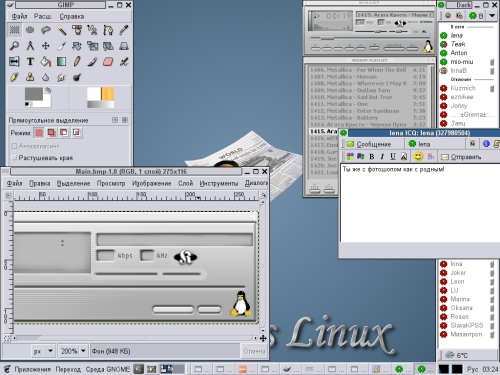This screenshot has width=500, height=375.
Task: Select the Pencil tool
Action: coord(77,62)
